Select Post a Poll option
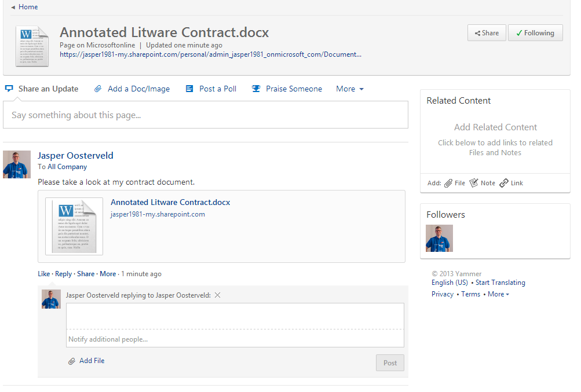The image size is (581, 392). click(x=217, y=89)
